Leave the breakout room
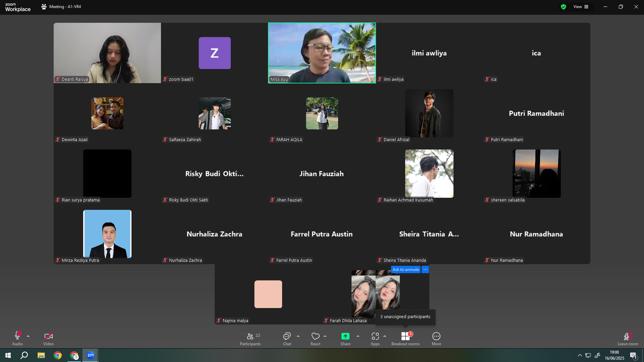The width and height of the screenshot is (644, 362). click(628, 339)
